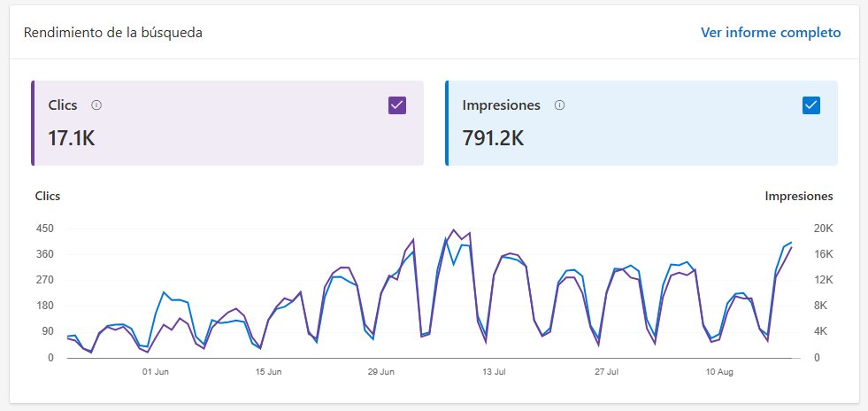The image size is (868, 411).
Task: Click the 16K label on impressions axis
Action: pos(824,255)
